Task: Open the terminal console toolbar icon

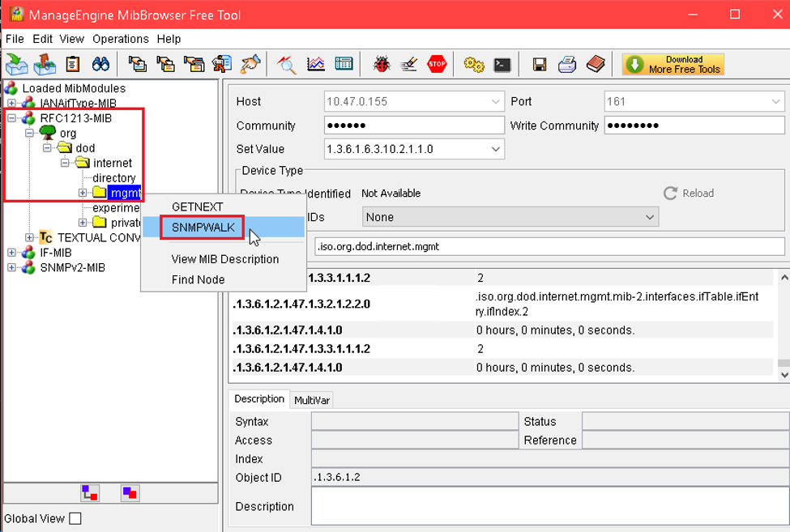Action: click(x=502, y=65)
